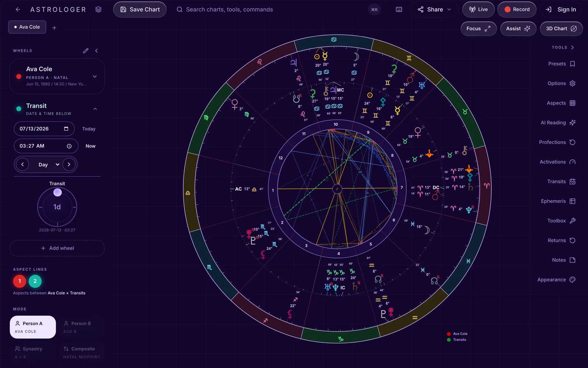This screenshot has height=368, width=588.
Task: Collapse the Wheels sidebar panel
Action: tap(97, 51)
